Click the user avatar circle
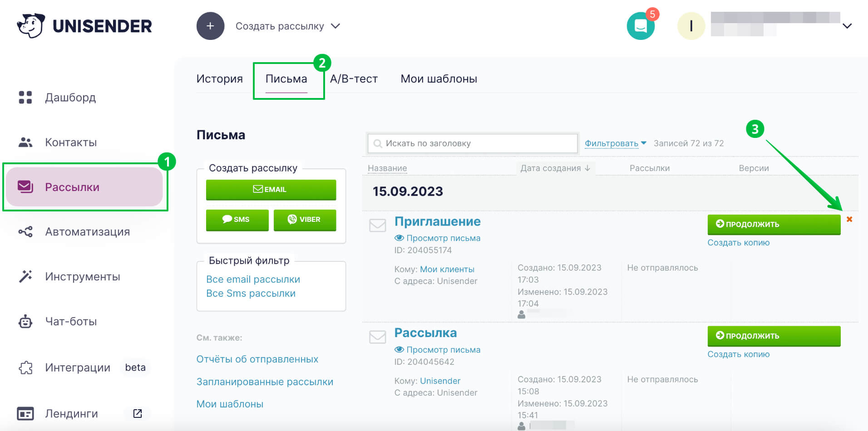The height and width of the screenshot is (431, 868). (691, 26)
